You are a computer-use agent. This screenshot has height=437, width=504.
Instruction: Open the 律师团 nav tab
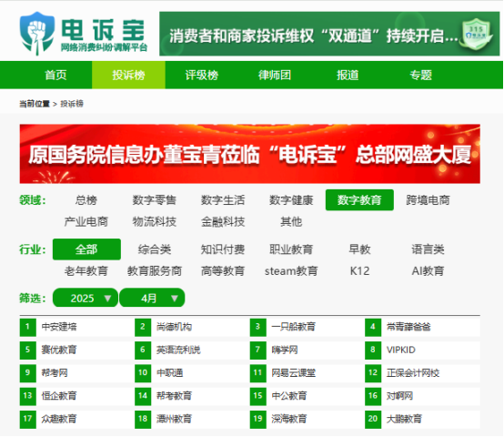point(275,75)
